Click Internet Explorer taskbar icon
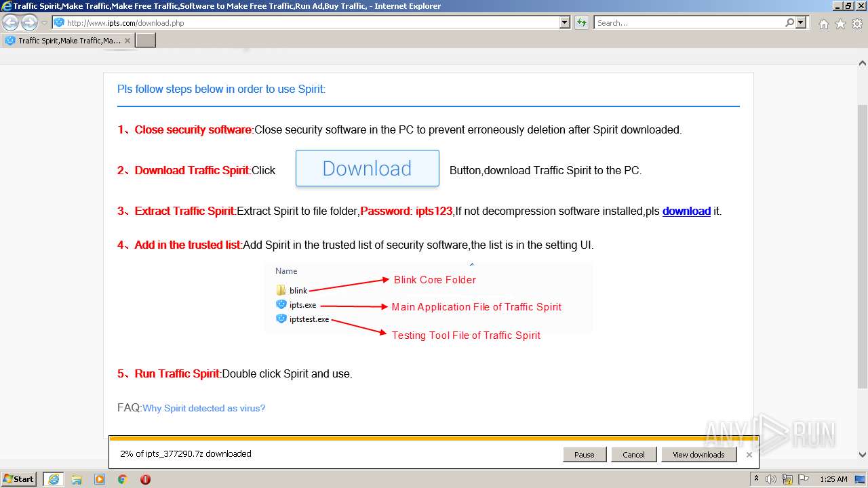868x488 pixels. point(54,479)
